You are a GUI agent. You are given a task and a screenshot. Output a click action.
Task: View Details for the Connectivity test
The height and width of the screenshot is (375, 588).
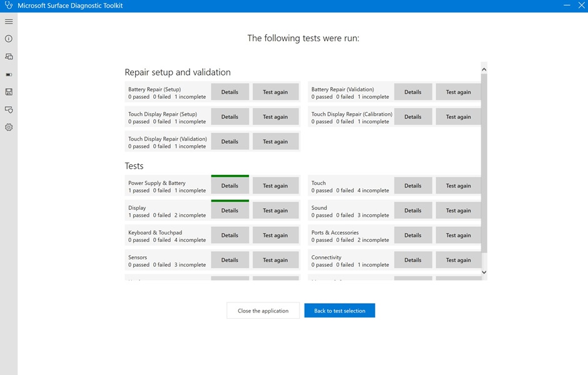coord(413,259)
